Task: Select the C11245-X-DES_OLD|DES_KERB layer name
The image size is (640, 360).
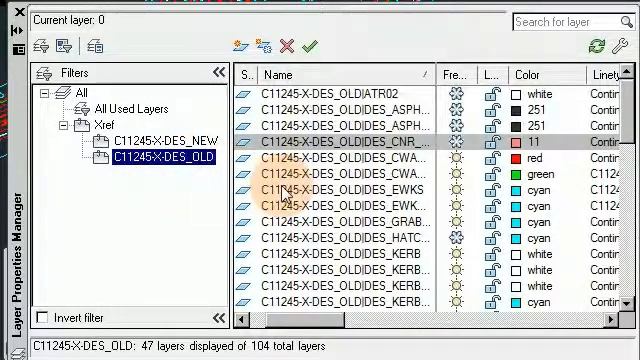Action: 341,254
